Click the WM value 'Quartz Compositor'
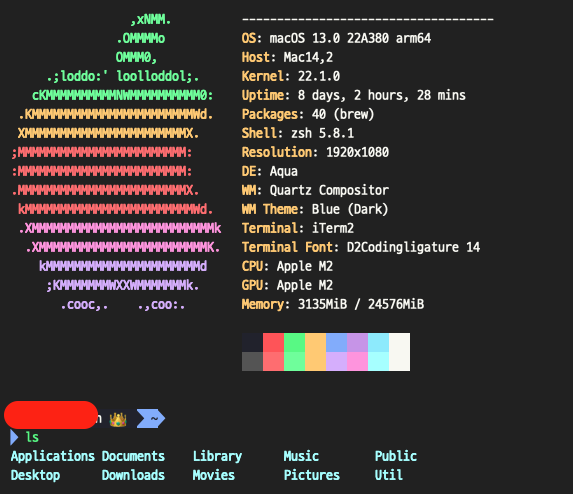 (x=329, y=190)
